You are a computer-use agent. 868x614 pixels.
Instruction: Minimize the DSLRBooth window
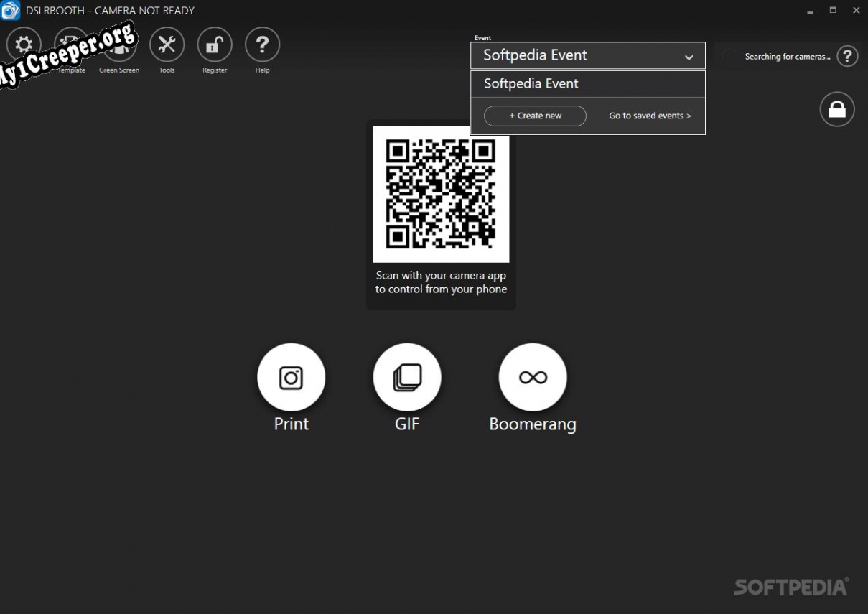[810, 11]
